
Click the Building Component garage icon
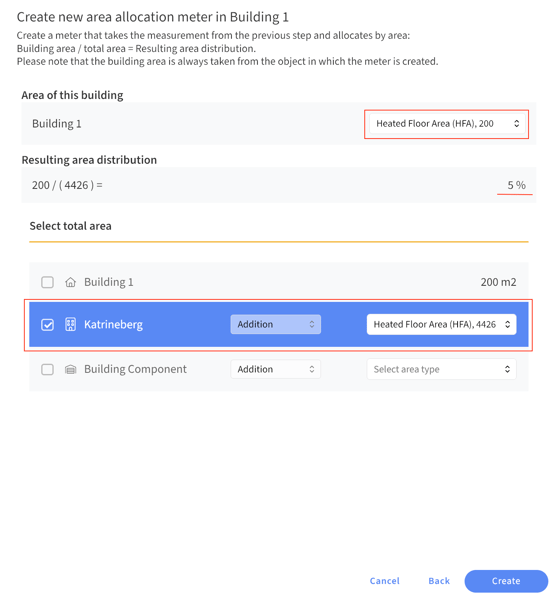pos(71,369)
